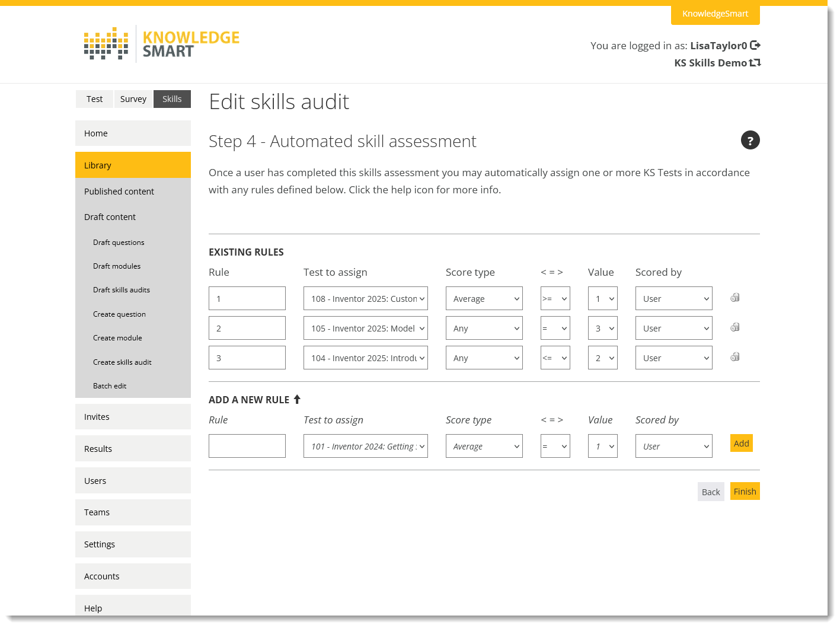Click the Rule number field containing 1
This screenshot has height=628, width=840.
247,298
